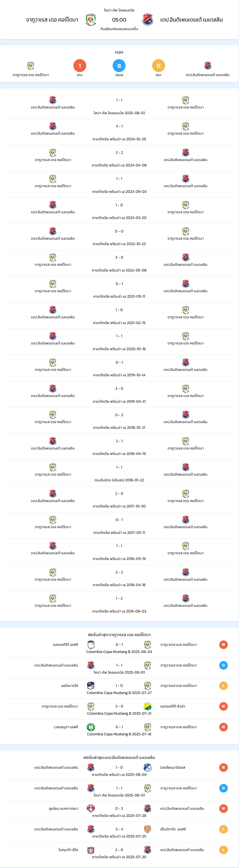Open 4-1 match from 2024-10-29

point(119,132)
